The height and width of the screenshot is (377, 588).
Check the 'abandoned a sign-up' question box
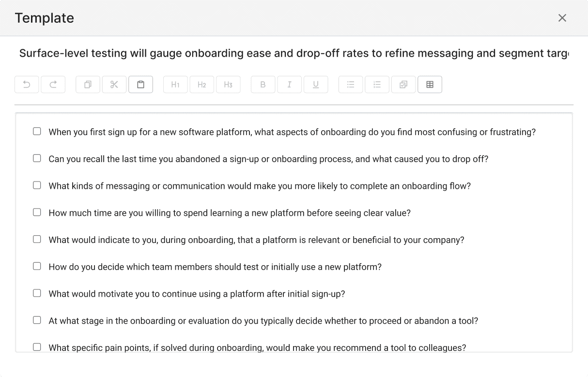pos(37,158)
